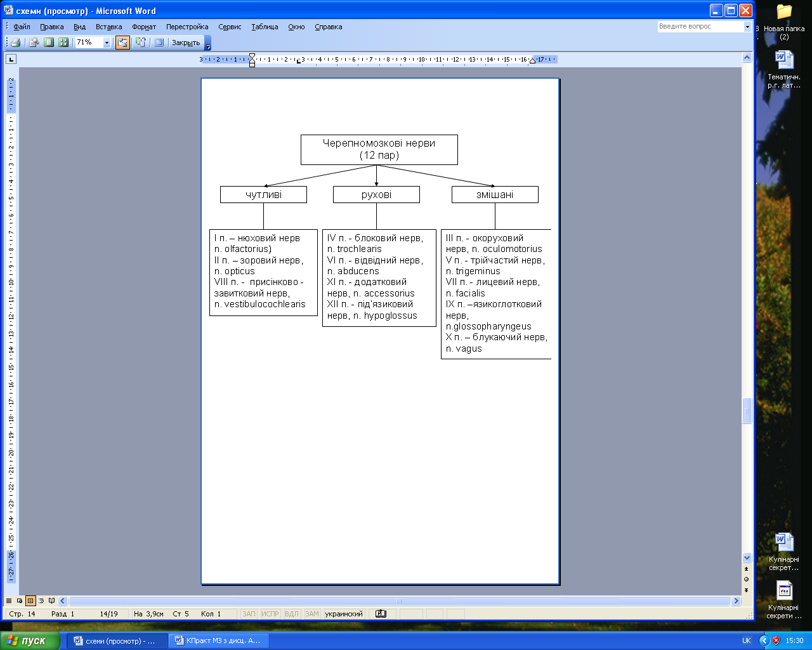Open the Правка menu

click(51, 27)
